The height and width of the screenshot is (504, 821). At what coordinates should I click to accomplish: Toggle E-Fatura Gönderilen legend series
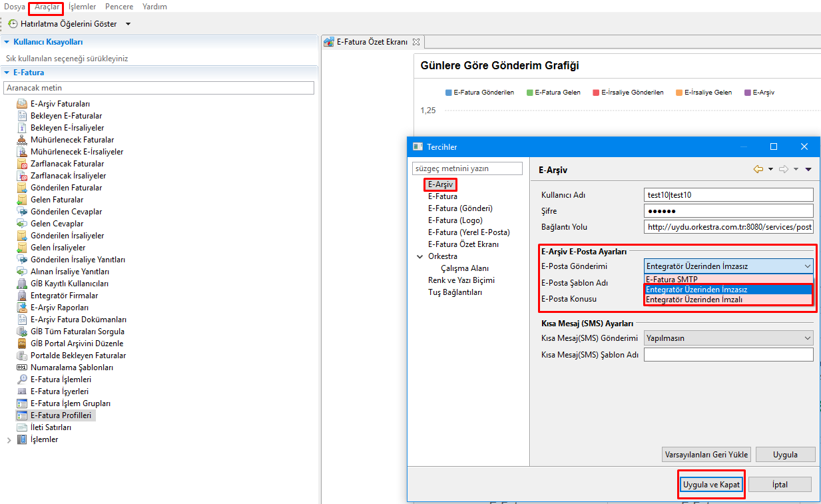pyautogui.click(x=479, y=93)
